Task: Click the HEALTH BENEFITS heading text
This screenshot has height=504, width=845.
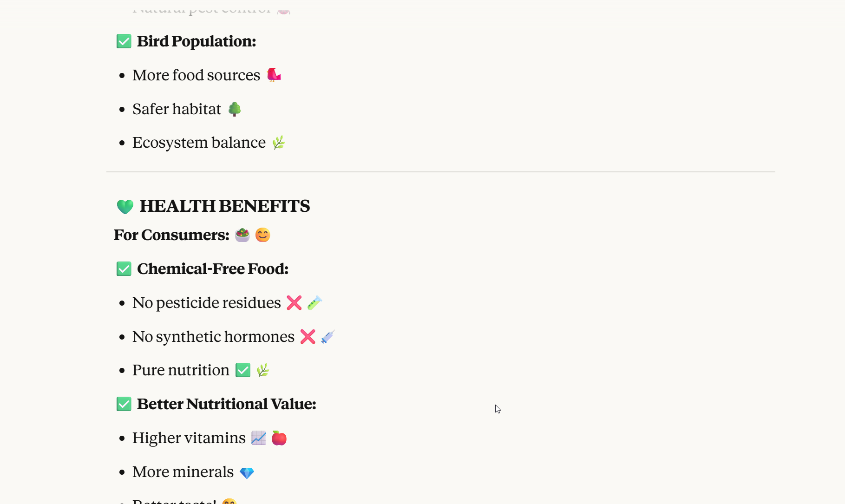Action: pyautogui.click(x=224, y=206)
